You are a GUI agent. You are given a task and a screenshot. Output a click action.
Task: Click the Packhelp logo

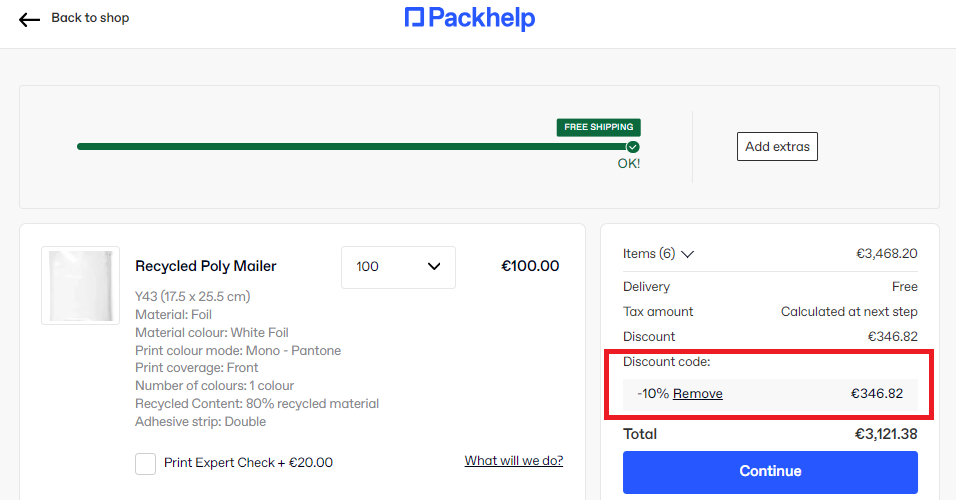[470, 18]
